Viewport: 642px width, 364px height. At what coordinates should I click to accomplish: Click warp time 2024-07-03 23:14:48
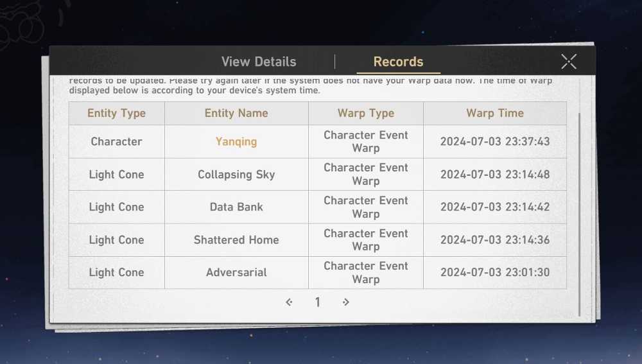pos(495,175)
